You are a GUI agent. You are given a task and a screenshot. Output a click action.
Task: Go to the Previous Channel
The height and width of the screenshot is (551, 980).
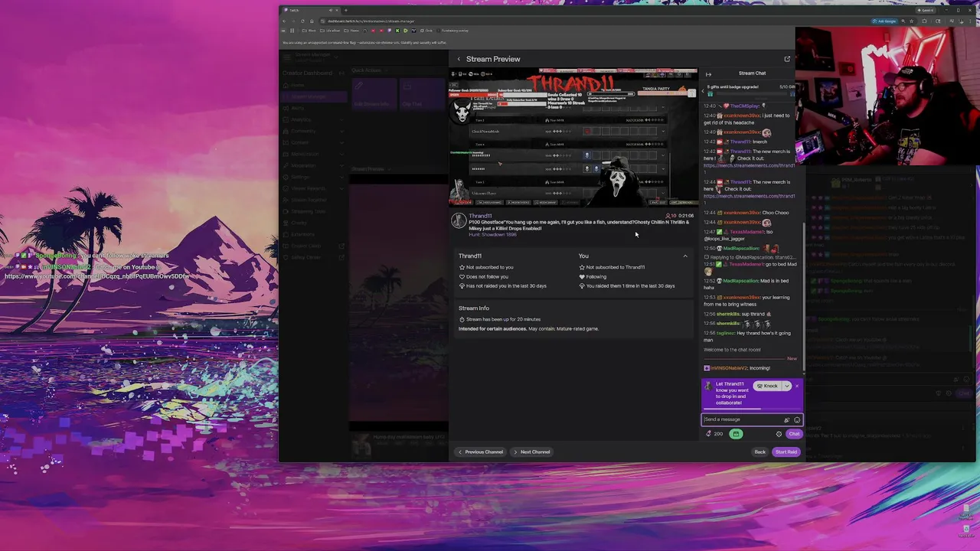tap(480, 452)
